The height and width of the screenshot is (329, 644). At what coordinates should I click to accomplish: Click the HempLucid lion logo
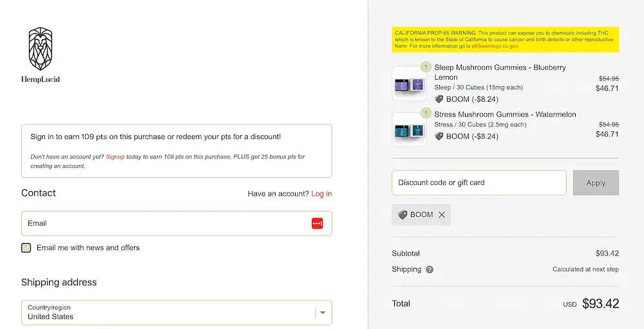pos(40,55)
